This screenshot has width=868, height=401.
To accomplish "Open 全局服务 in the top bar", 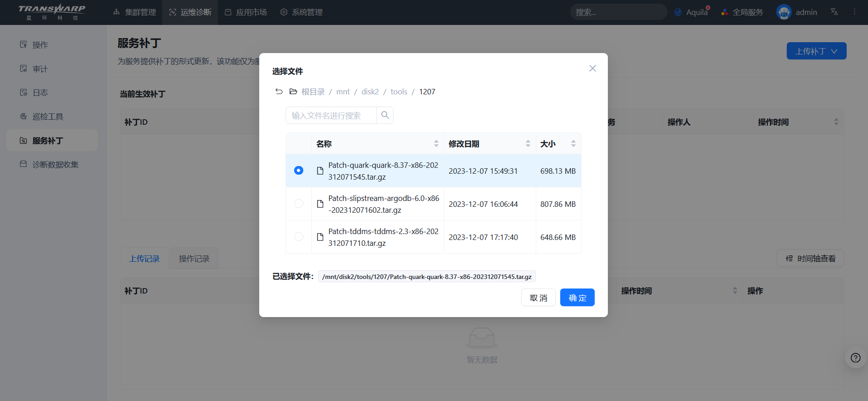I will 742,12.
